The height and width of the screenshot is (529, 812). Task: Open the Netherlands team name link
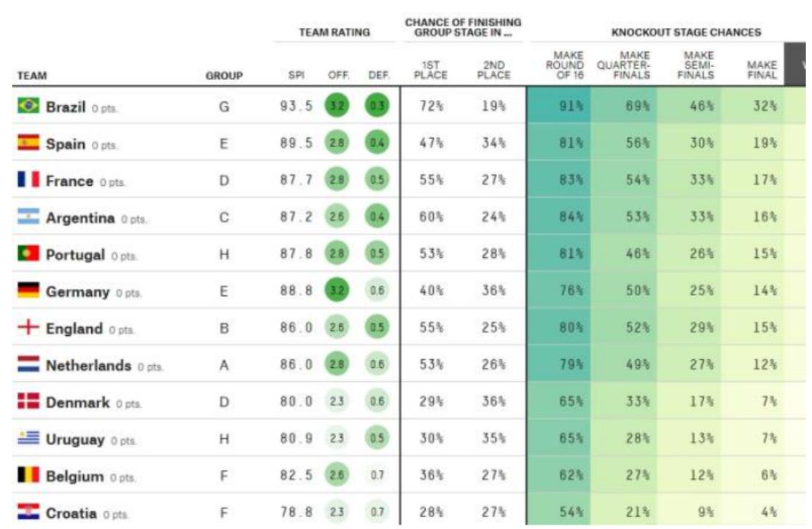pyautogui.click(x=88, y=365)
